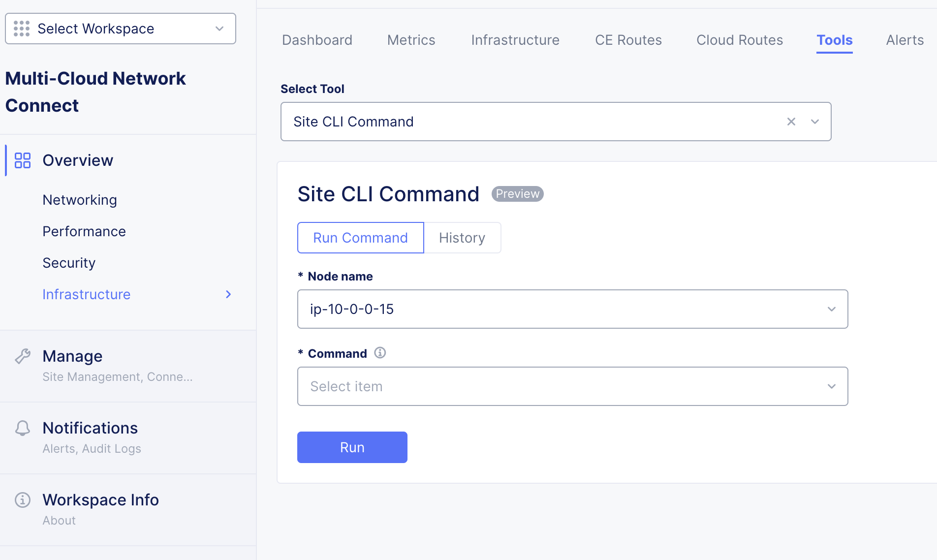Expand the Infrastructure sidebar chevron

pos(228,294)
